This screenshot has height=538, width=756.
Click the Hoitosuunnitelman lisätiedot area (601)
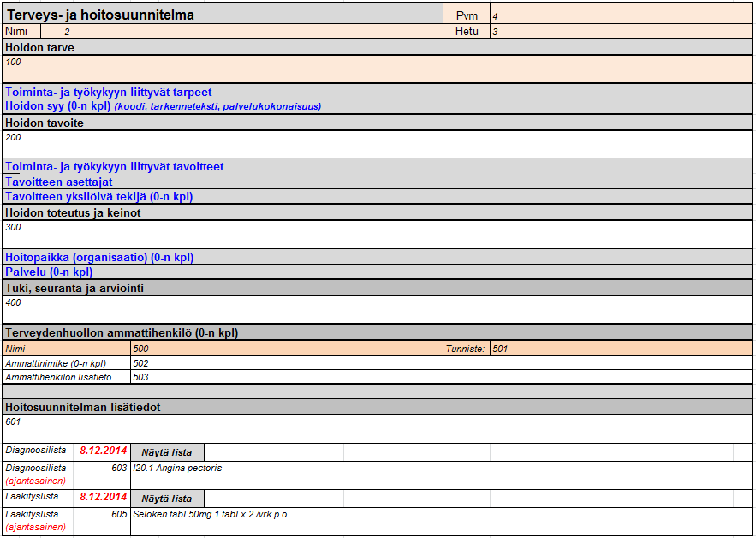[378, 429]
